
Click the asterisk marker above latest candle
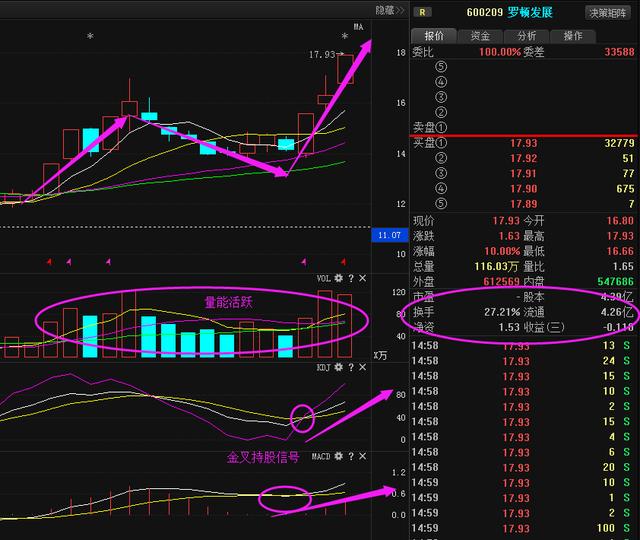pos(345,37)
